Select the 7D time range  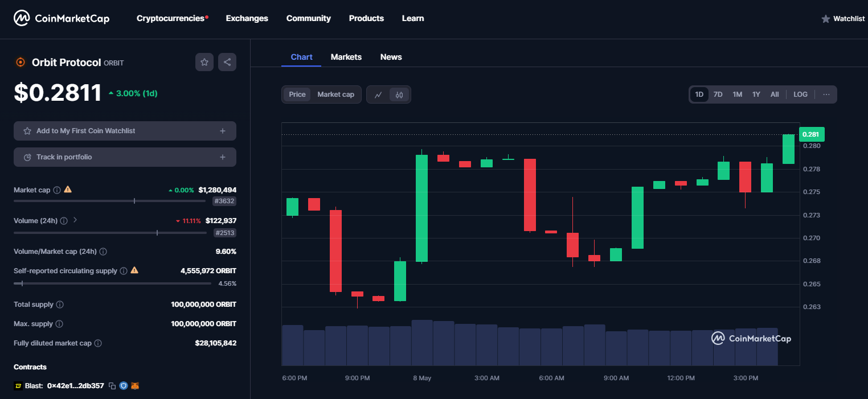coord(718,94)
